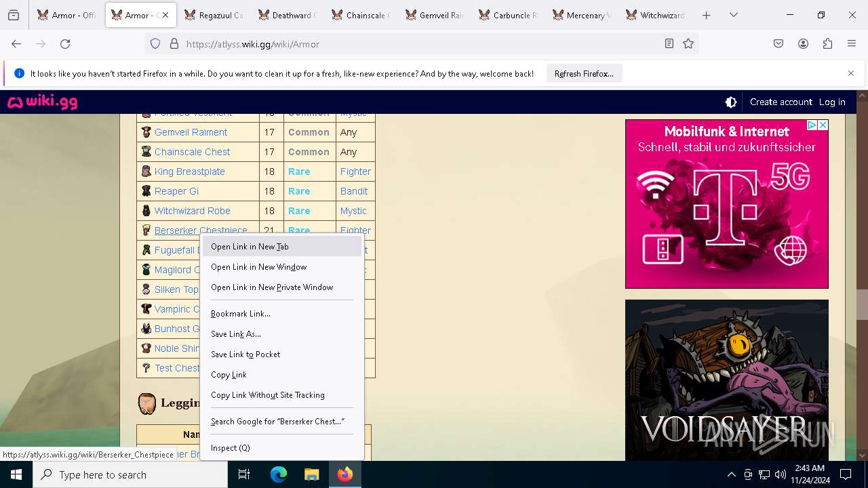Open tracking protection shield icon
868x488 pixels.
pos(155,44)
